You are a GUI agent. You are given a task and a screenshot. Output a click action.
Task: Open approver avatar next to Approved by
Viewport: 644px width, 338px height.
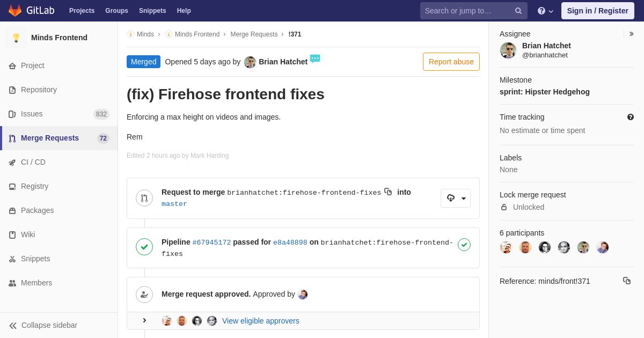coord(303,295)
